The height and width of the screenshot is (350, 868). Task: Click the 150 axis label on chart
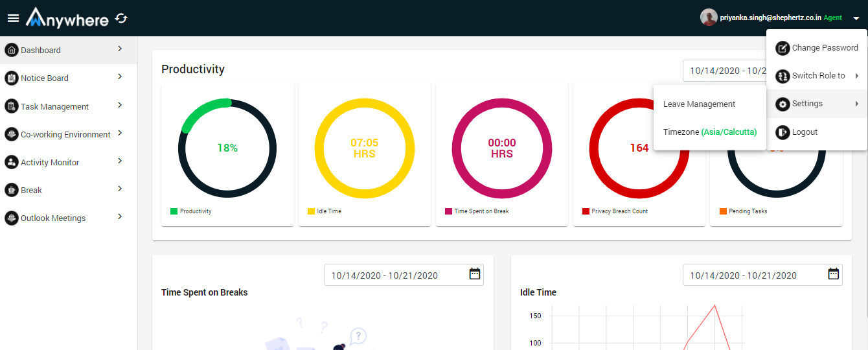coord(535,316)
